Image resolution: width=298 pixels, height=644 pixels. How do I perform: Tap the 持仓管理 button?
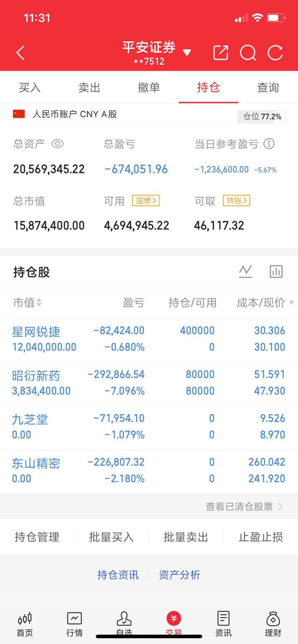pyautogui.click(x=37, y=537)
